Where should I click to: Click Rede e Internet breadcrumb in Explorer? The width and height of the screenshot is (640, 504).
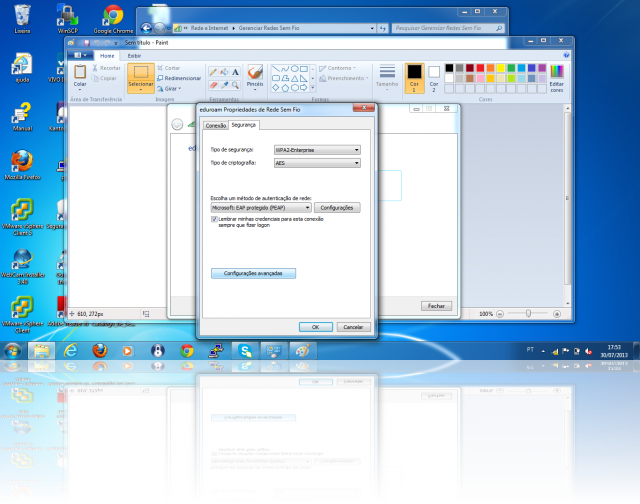click(209, 28)
